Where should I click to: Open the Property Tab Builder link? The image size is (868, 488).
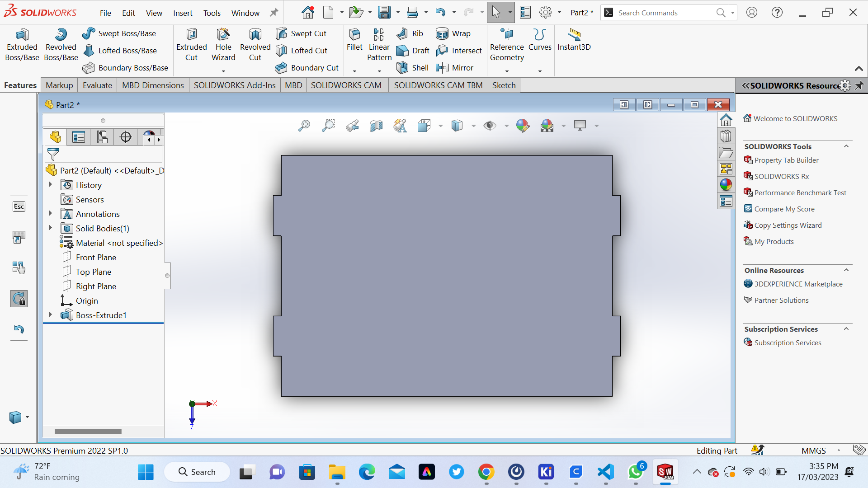(x=788, y=160)
